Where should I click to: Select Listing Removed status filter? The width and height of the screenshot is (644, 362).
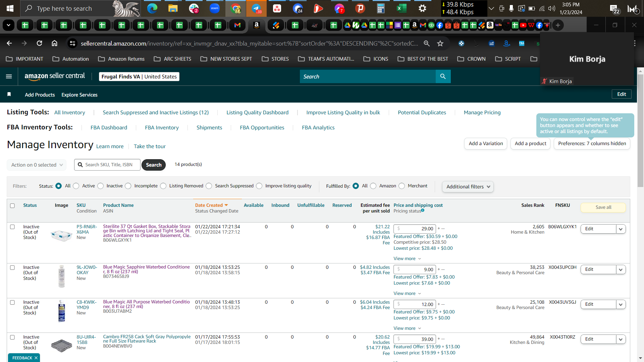163,186
